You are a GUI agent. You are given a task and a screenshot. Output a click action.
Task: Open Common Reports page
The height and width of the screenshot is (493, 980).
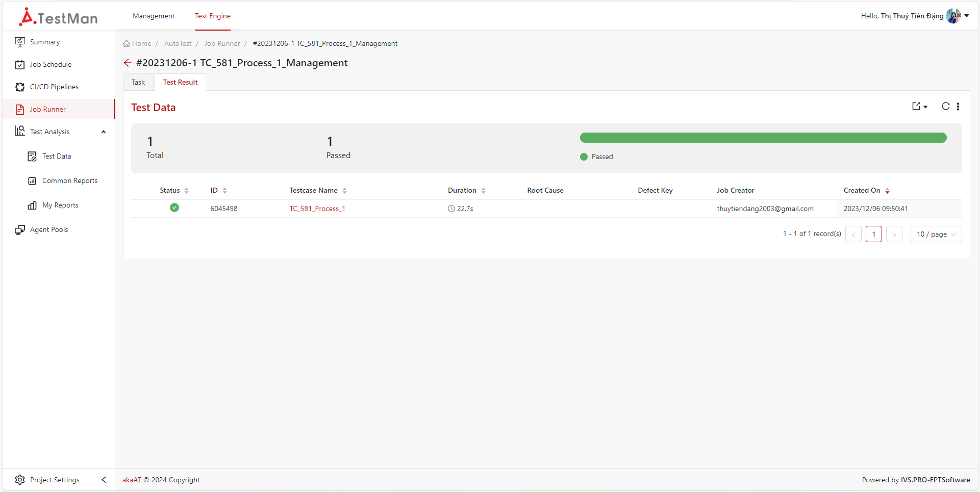point(70,180)
